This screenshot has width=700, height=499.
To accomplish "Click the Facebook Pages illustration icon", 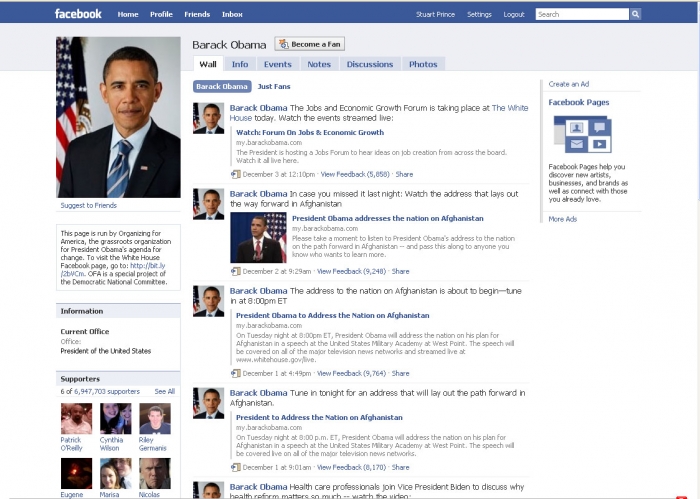I will (583, 134).
